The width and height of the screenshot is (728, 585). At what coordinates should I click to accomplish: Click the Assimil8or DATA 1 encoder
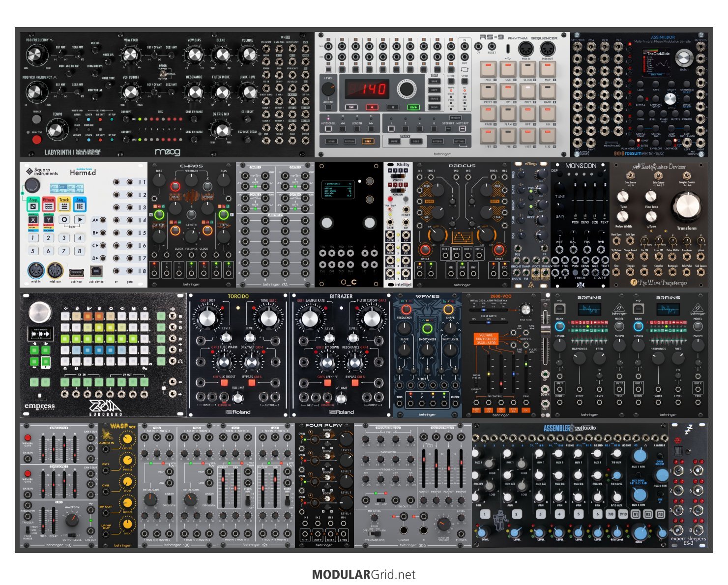click(684, 58)
